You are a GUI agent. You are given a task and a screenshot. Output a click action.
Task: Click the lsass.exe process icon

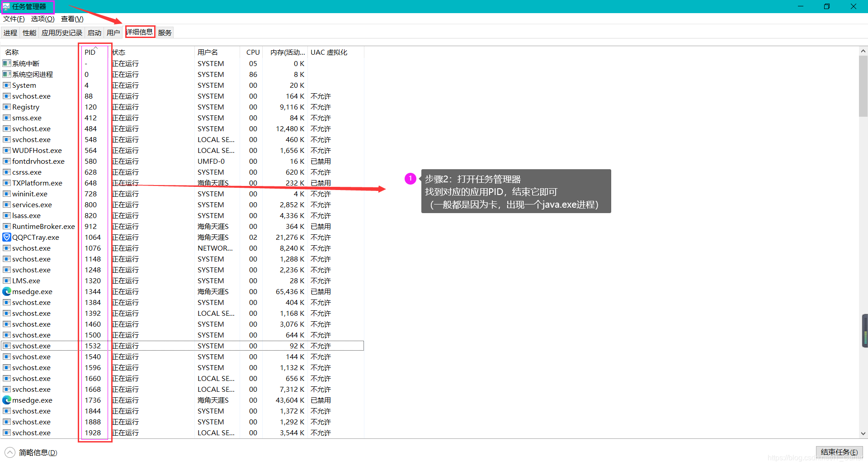click(7, 215)
